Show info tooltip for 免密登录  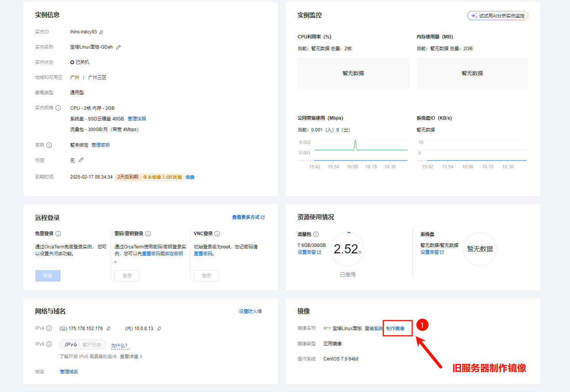tap(58, 234)
